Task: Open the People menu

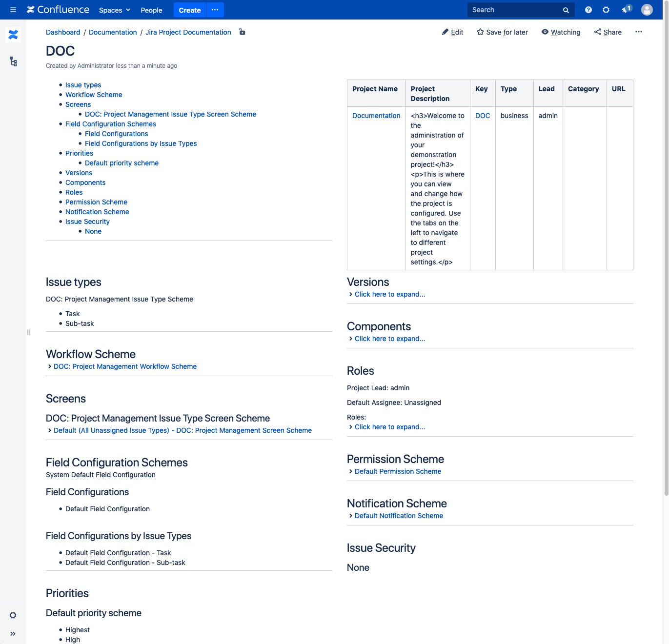Action: [151, 10]
